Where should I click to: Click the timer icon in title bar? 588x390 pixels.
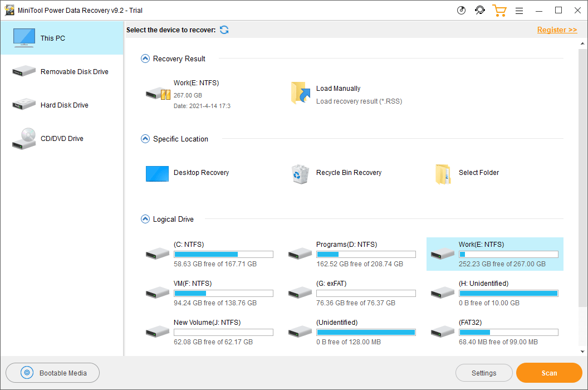[461, 11]
